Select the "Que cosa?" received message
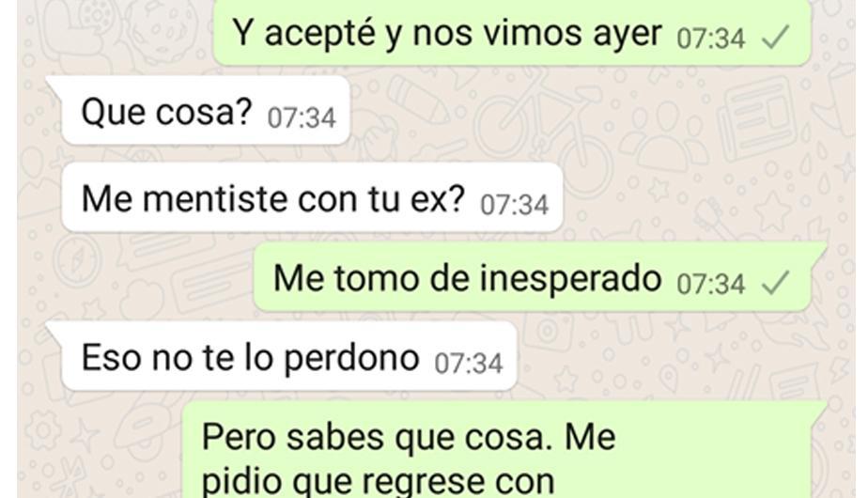868x498 pixels. pyautogui.click(x=206, y=110)
